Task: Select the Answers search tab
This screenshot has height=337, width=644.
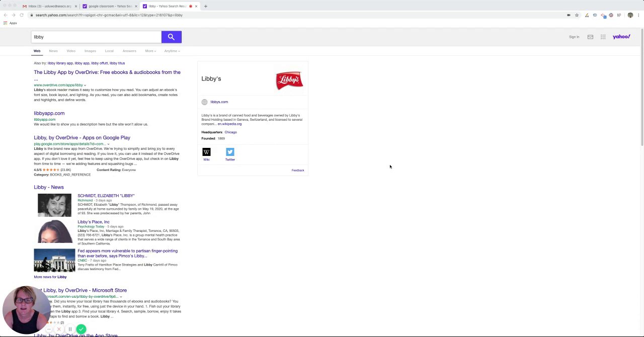Action: click(x=129, y=51)
